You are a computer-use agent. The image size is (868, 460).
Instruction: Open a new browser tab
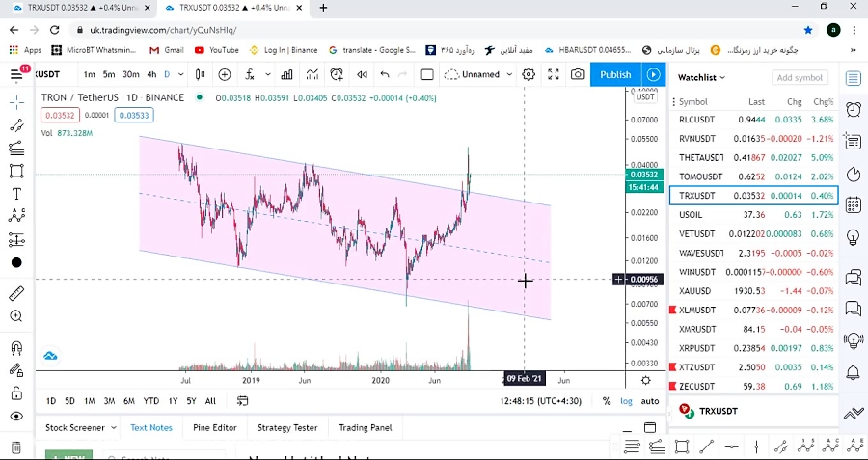point(323,8)
